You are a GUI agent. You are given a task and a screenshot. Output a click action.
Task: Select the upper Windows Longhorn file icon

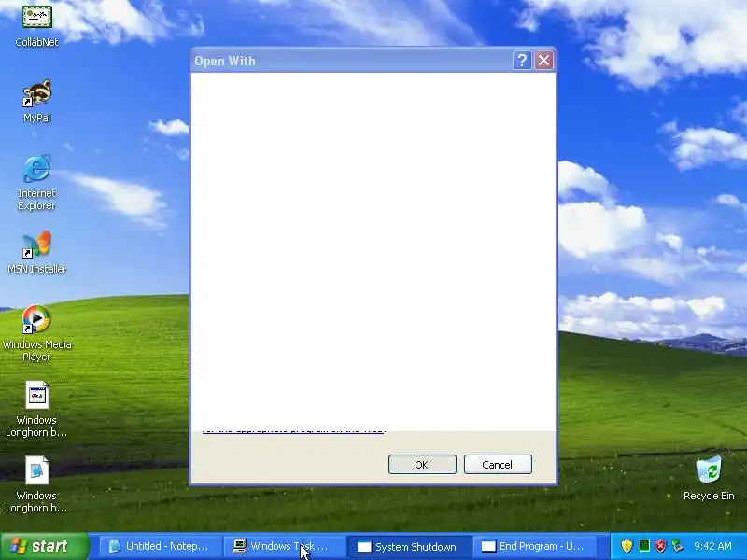click(x=36, y=395)
